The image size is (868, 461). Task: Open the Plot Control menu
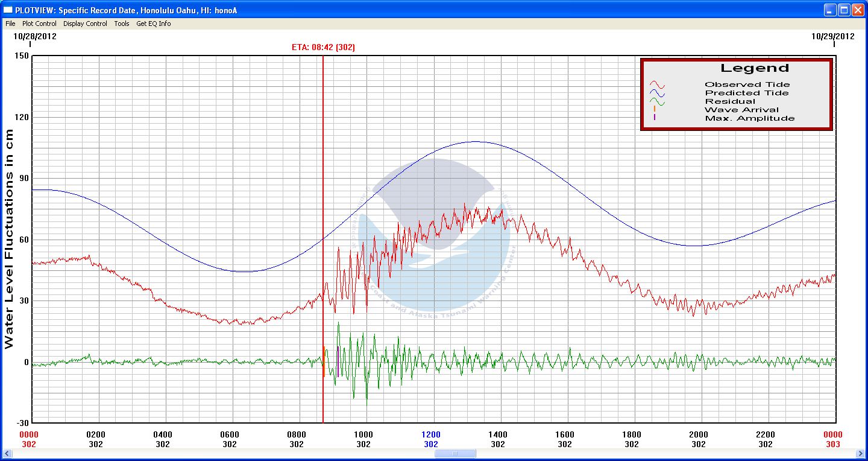[39, 24]
